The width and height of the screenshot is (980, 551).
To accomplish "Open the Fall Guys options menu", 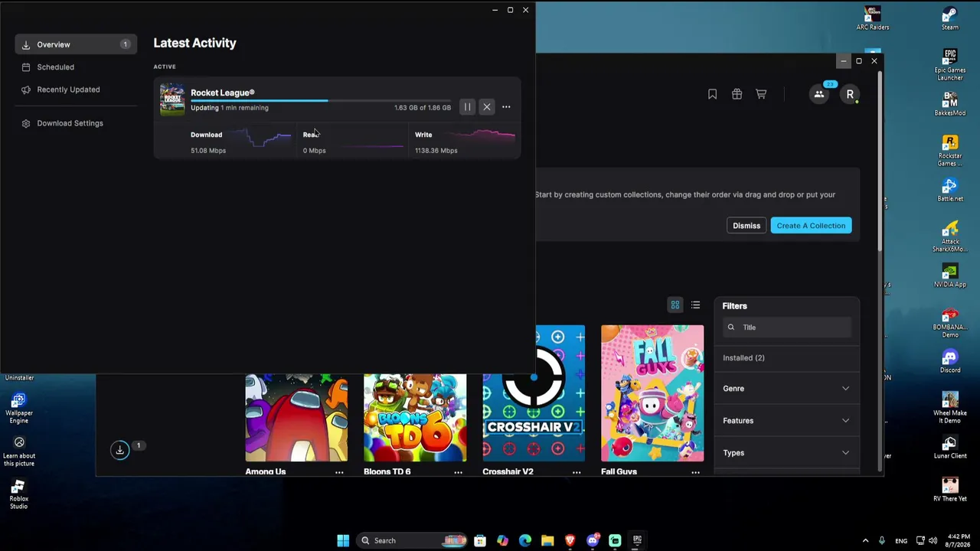I will tap(695, 472).
